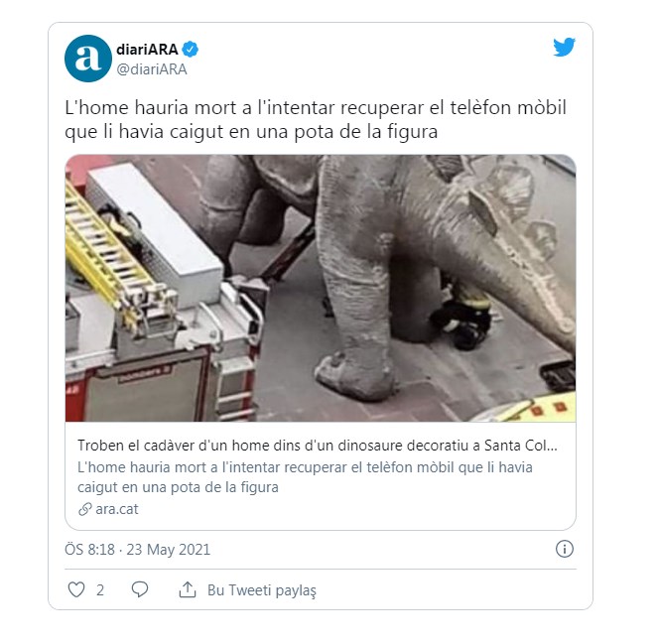This screenshot has width=657, height=644.
Task: Click the chain link icon beside ara.cat
Action: (85, 509)
